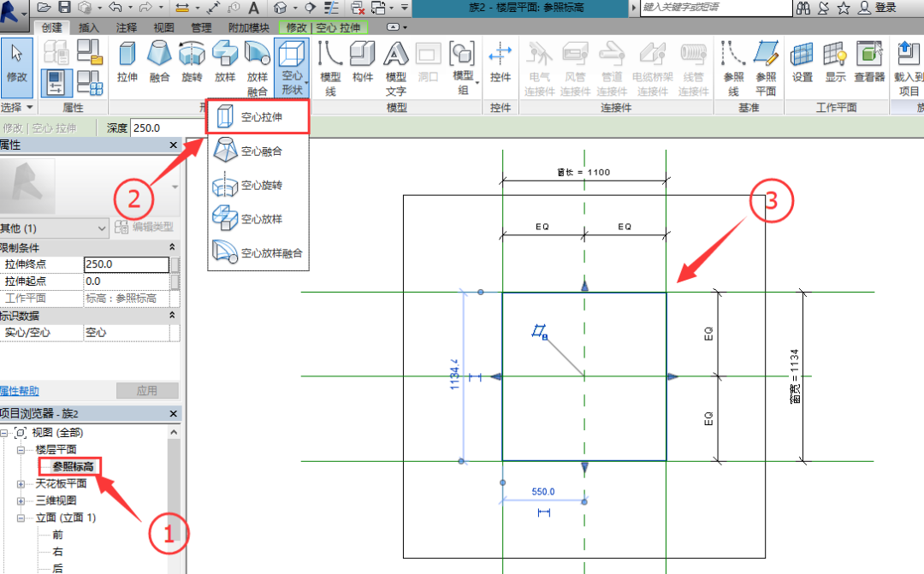
Task: Click the 载入到项目 load into project button
Action: [x=908, y=68]
